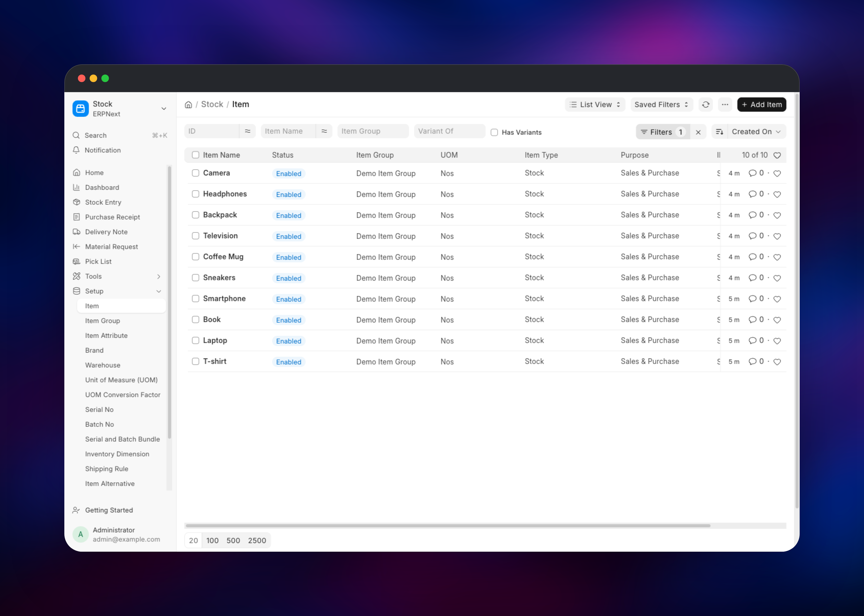Viewport: 864px width, 616px height.
Task: Open Warehouse under Setup
Action: point(121,365)
